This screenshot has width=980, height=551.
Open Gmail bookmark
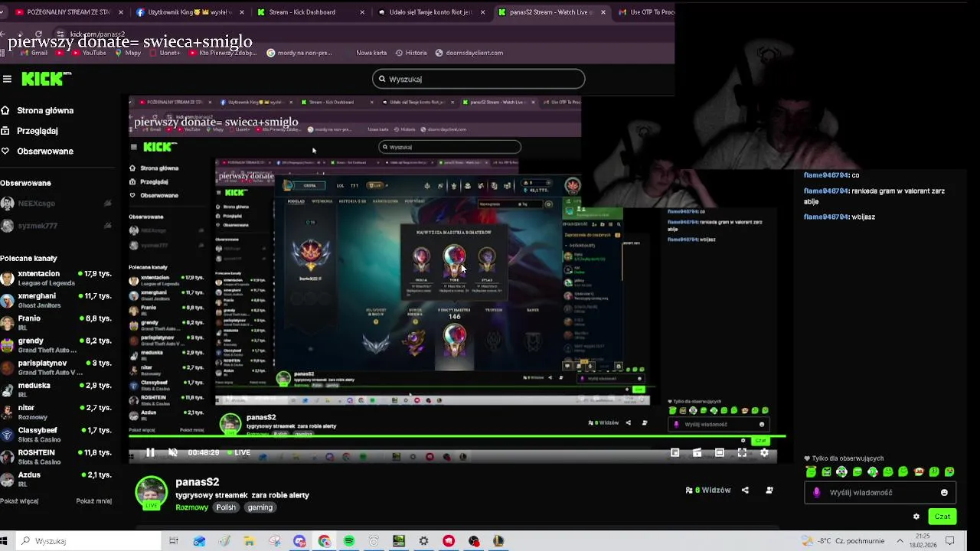coord(34,53)
